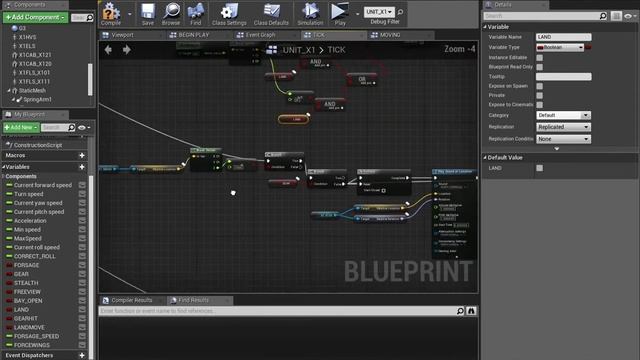Click the debug filter magnifier icon

point(400,12)
